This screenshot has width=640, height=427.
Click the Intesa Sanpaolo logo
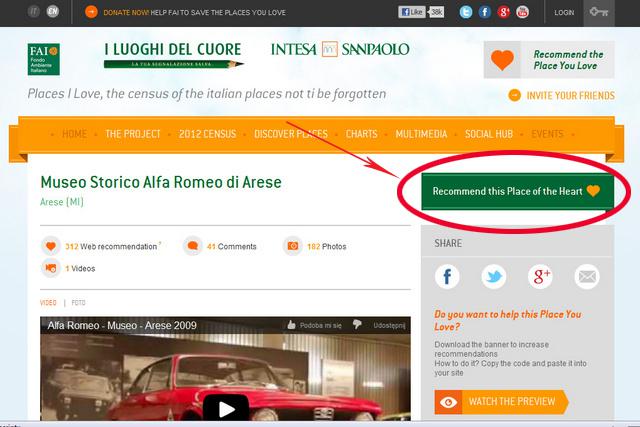point(340,49)
